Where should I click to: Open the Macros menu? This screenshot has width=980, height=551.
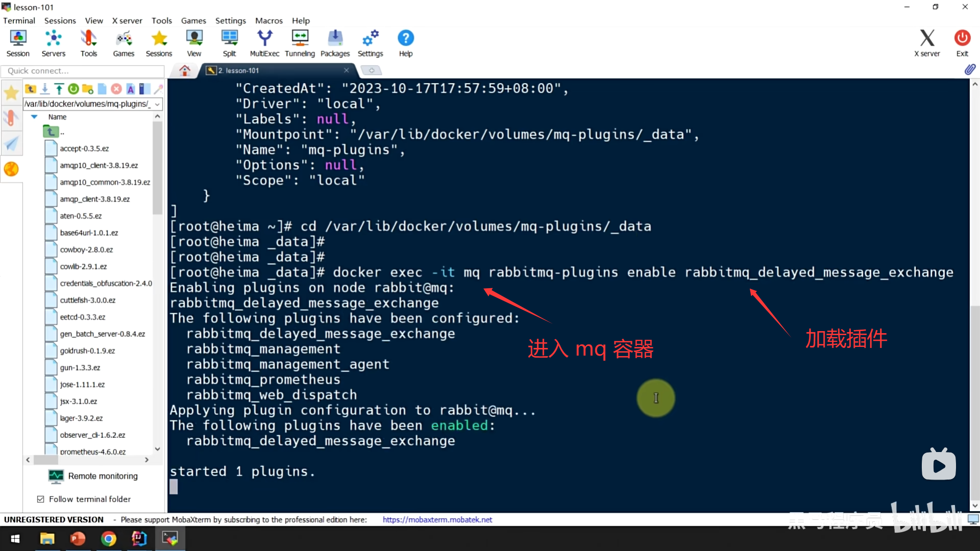tap(268, 20)
